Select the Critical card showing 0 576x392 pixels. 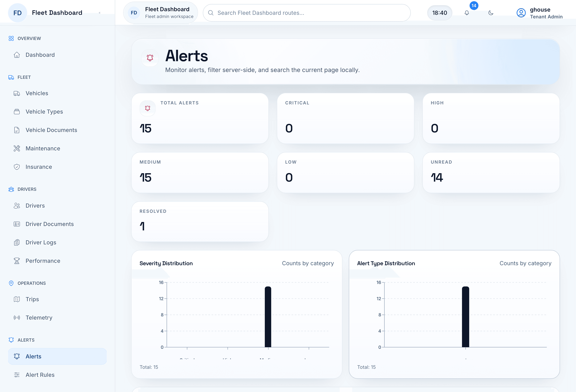tap(345, 118)
